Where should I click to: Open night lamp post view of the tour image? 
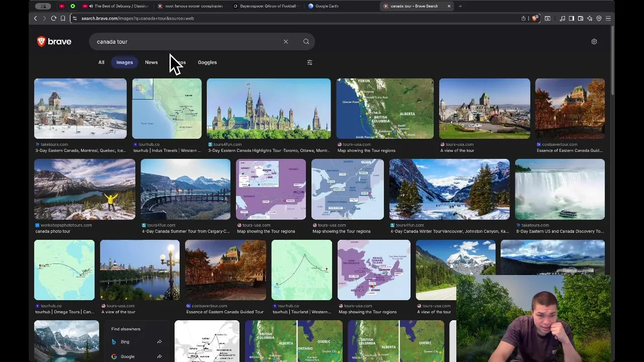point(140,270)
